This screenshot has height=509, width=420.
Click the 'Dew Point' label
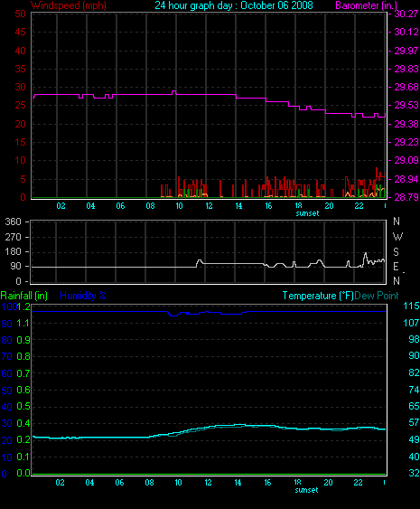[x=377, y=296]
